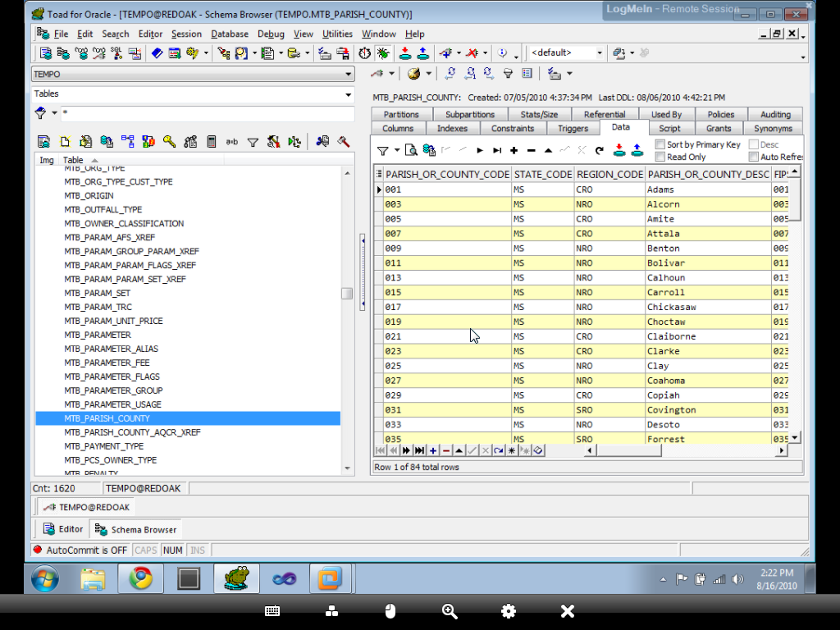Click the rollback icon with blue arrow in main toolbar

[x=423, y=53]
